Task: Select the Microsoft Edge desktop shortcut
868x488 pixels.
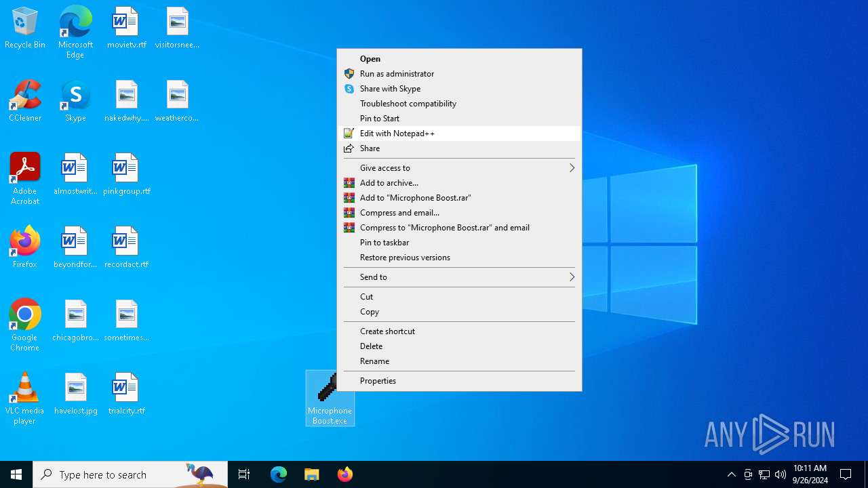Action: click(75, 33)
